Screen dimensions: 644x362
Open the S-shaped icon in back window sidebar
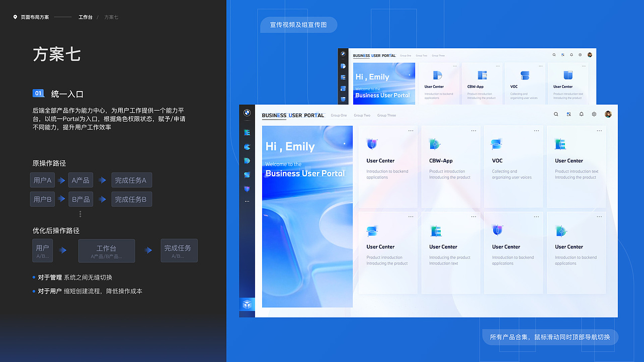click(343, 88)
